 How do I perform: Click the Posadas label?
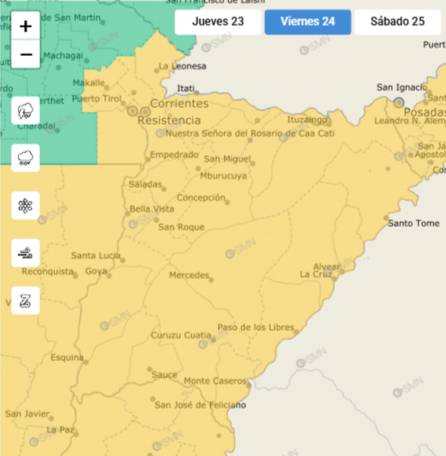pyautogui.click(x=425, y=112)
